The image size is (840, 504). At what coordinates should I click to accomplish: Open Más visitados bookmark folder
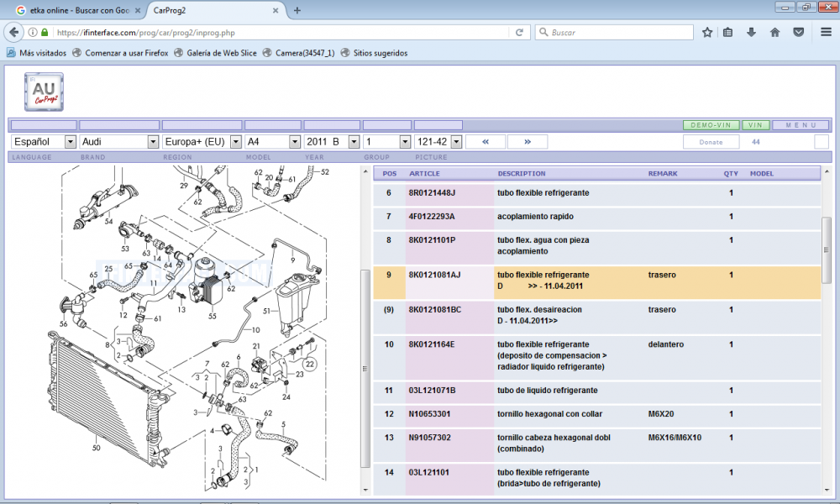pyautogui.click(x=36, y=53)
